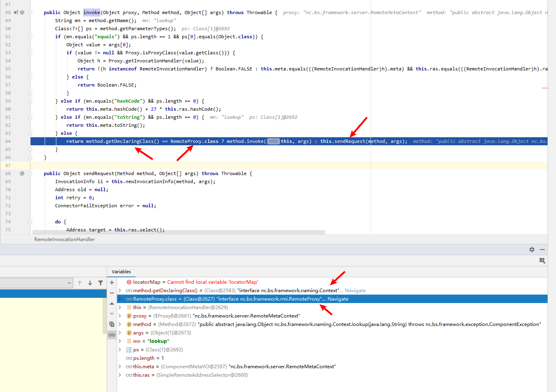This screenshot has width=556, height=392.
Task: Open the Restore Layout icon menu
Action: 542,260
